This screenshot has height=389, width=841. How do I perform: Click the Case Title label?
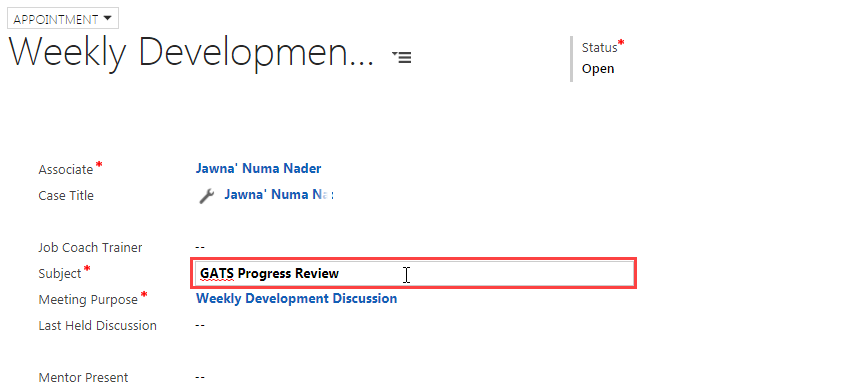point(66,195)
